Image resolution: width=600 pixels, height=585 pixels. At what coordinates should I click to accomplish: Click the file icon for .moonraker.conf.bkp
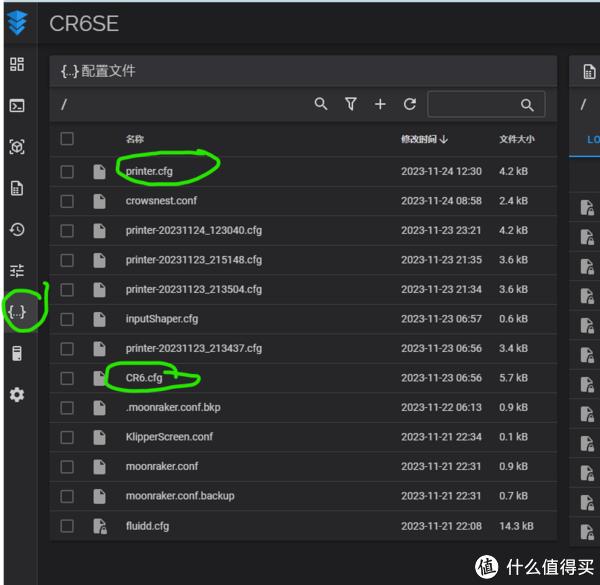point(99,408)
